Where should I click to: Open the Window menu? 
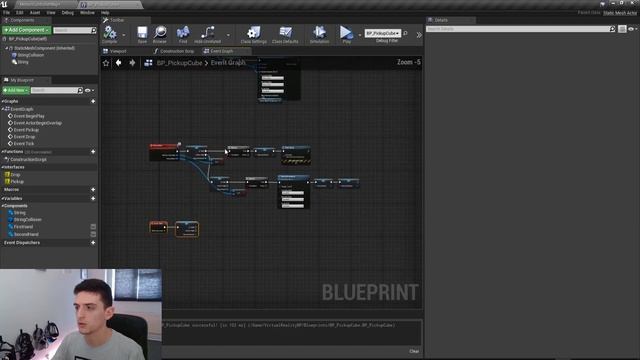(x=87, y=13)
